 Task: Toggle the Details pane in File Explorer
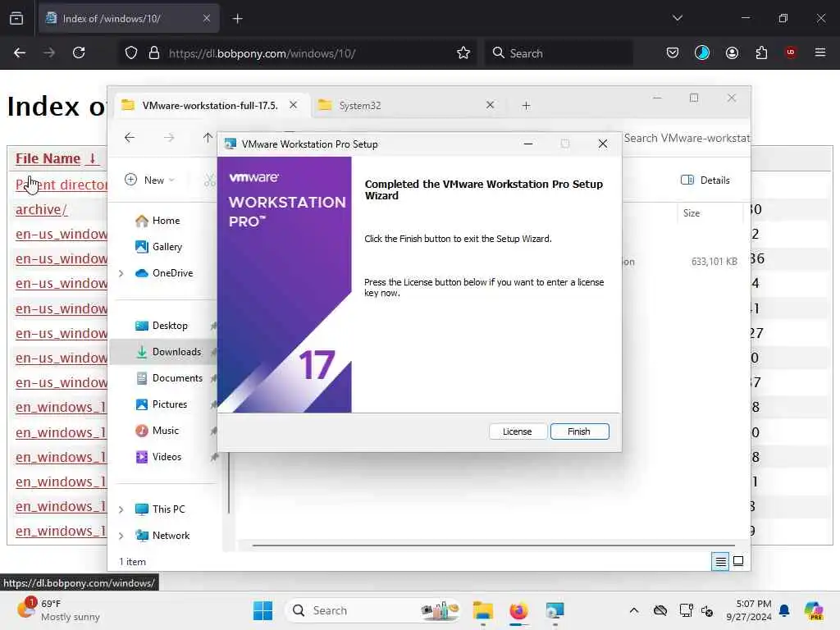click(x=705, y=180)
